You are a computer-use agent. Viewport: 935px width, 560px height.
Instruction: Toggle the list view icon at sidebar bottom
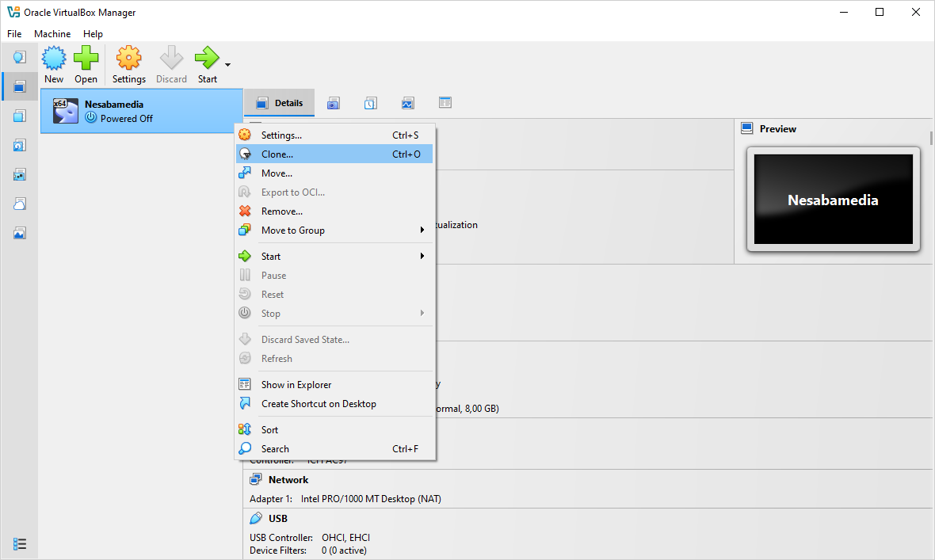click(20, 544)
